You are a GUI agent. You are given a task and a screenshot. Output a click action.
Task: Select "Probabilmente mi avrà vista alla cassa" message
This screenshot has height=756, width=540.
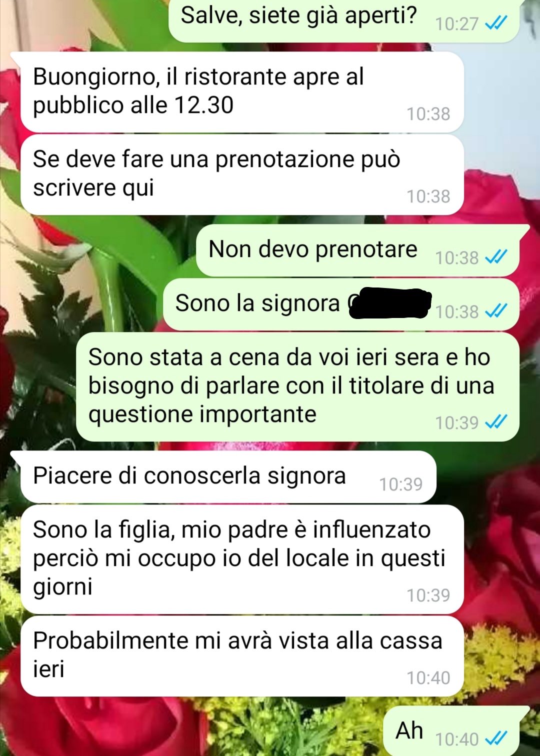(x=242, y=656)
